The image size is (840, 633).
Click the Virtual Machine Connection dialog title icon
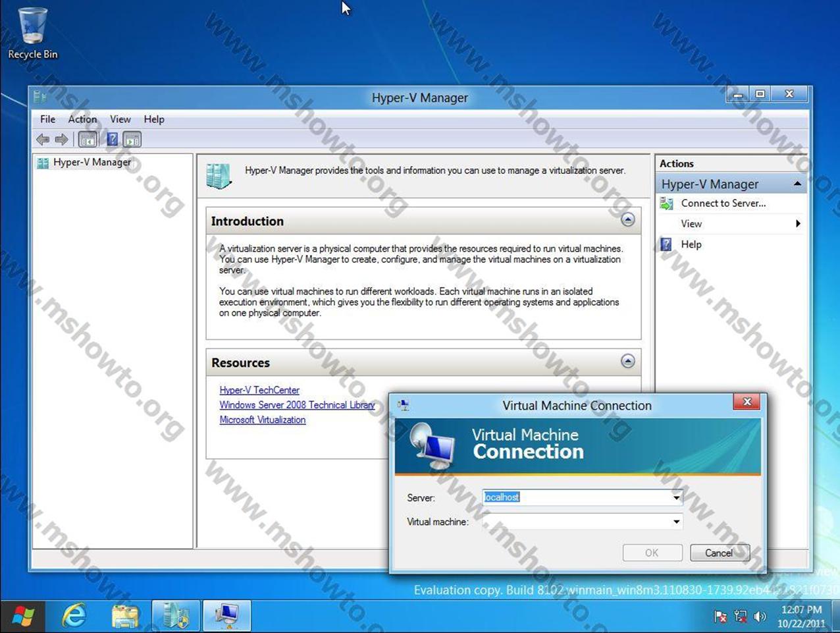click(403, 405)
